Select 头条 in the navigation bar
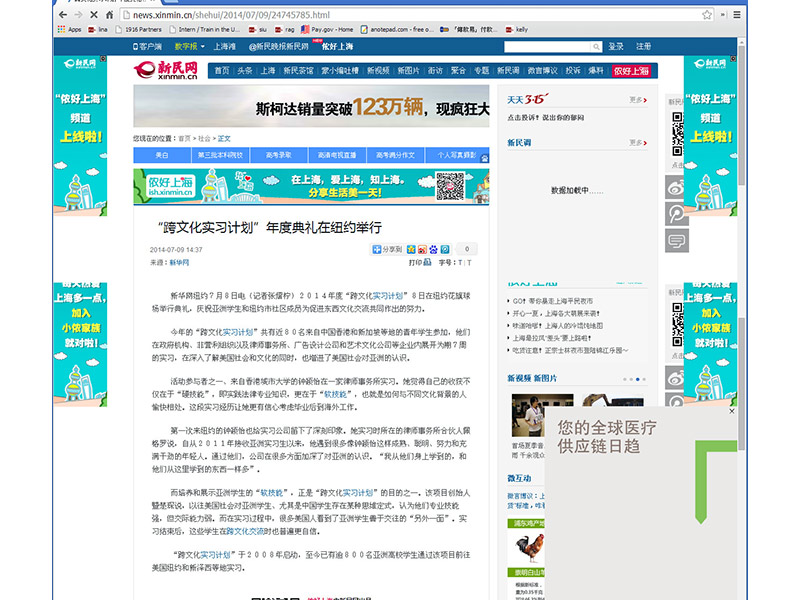 (245, 70)
